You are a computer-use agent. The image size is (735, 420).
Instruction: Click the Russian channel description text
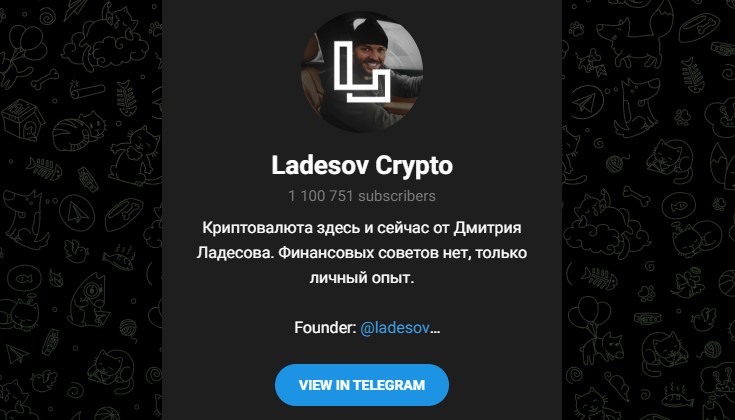tap(362, 253)
